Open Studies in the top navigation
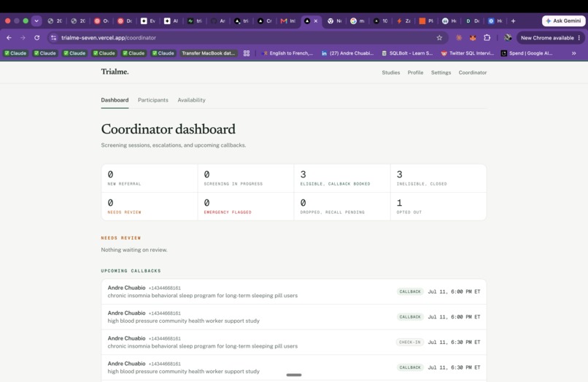Viewport: 588px width, 382px height. click(x=391, y=72)
